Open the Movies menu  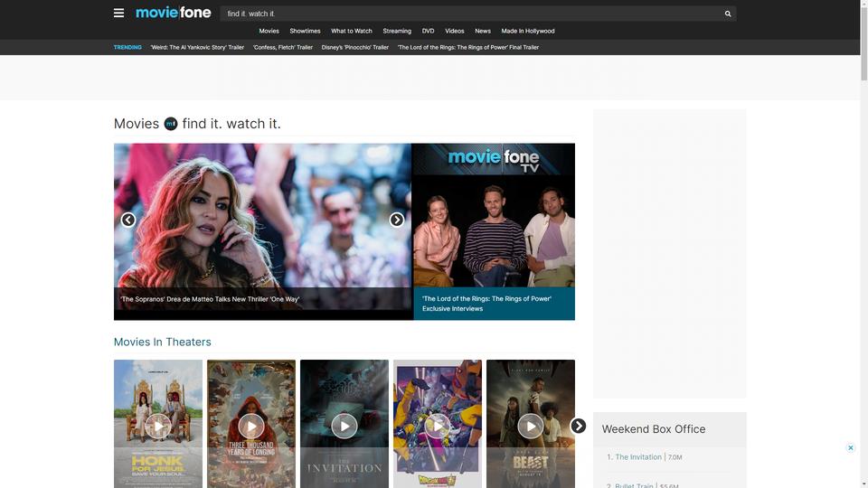(269, 31)
